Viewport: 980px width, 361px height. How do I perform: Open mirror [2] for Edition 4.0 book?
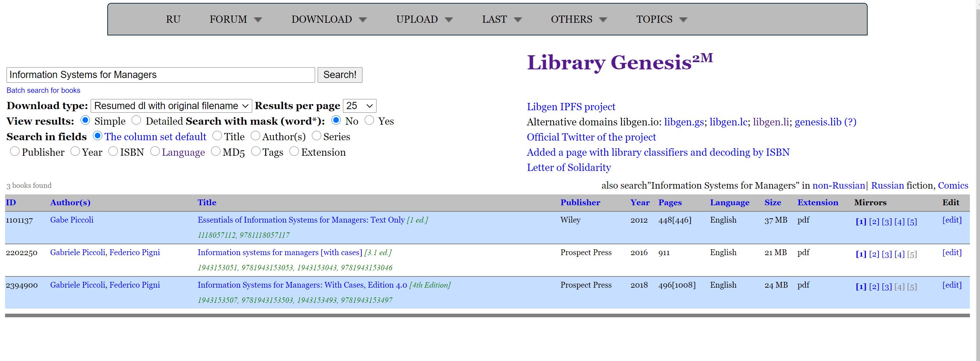click(874, 287)
